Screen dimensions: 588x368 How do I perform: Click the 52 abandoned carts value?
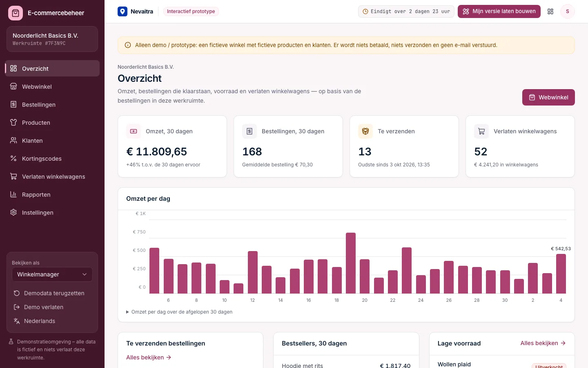[481, 152]
